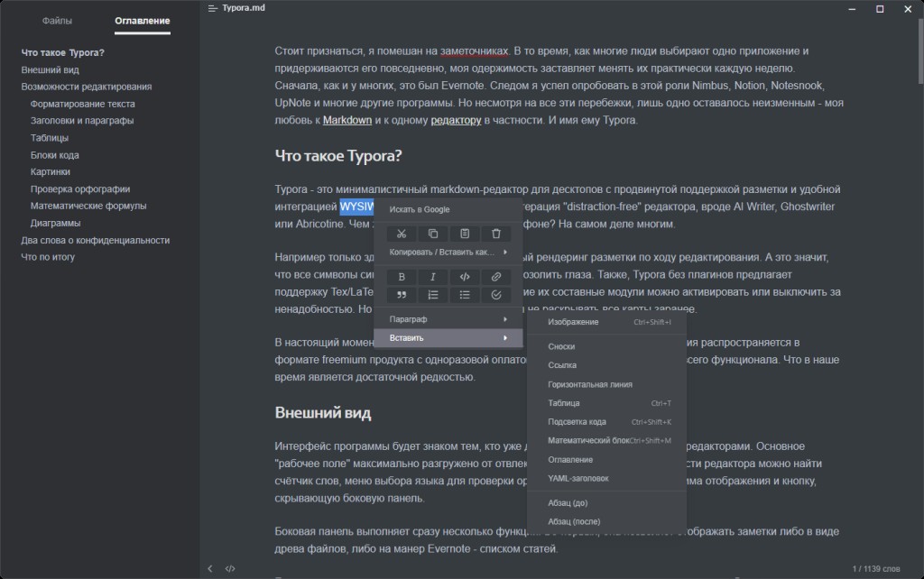Insert Подсветка кода block
This screenshot has height=579, width=924.
point(607,422)
